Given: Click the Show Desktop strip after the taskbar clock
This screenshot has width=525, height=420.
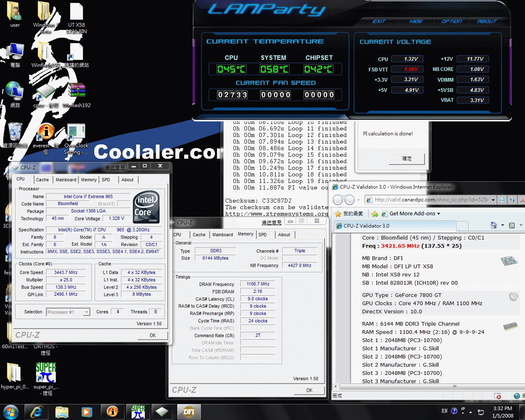Looking at the screenshot, I should point(522,412).
